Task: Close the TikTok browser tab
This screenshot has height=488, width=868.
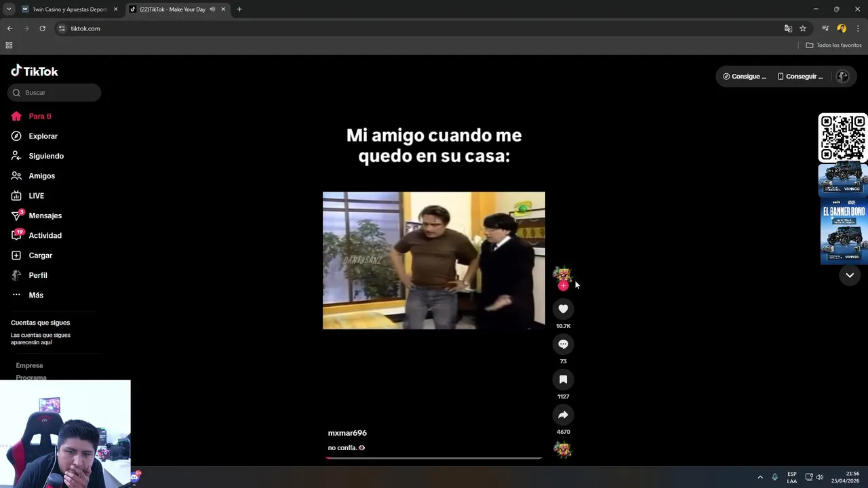Action: pyautogui.click(x=223, y=9)
